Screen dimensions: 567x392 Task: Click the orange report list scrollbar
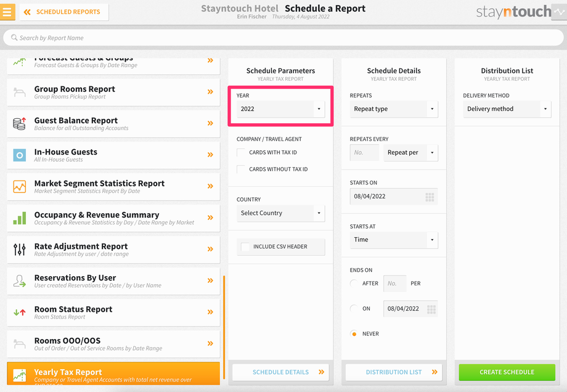[224, 328]
